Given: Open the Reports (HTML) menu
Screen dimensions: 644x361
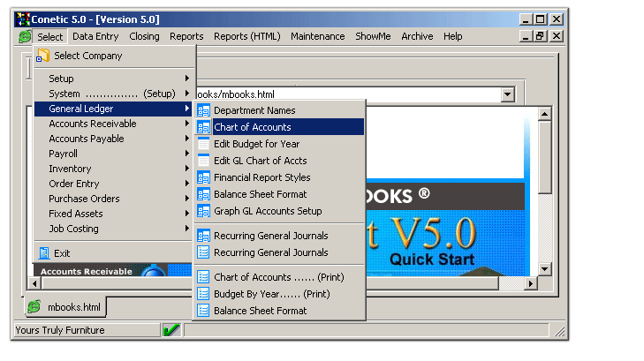Looking at the screenshot, I should click(x=246, y=36).
